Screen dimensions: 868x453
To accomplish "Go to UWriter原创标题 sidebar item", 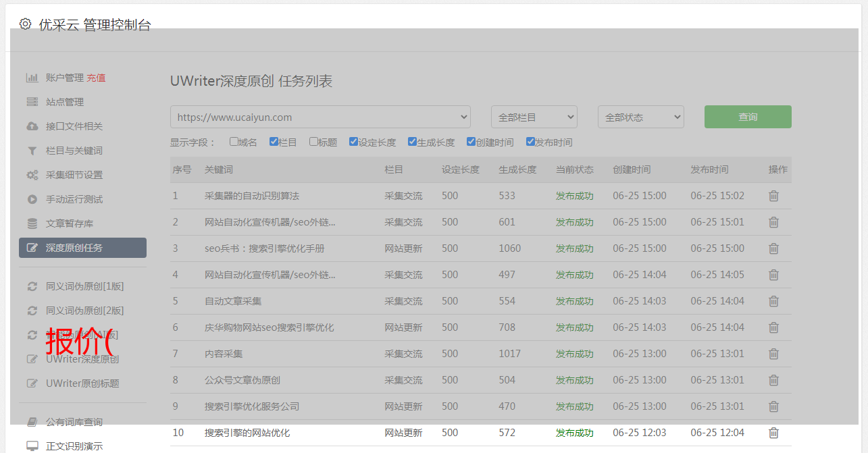I will 82,383.
